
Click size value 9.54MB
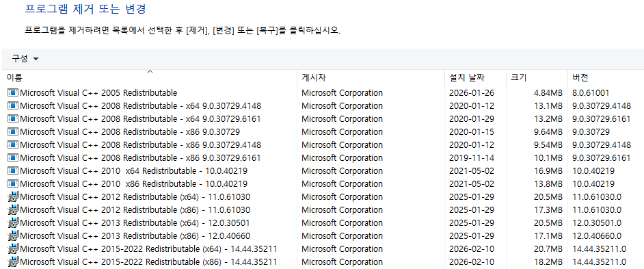[548, 145]
